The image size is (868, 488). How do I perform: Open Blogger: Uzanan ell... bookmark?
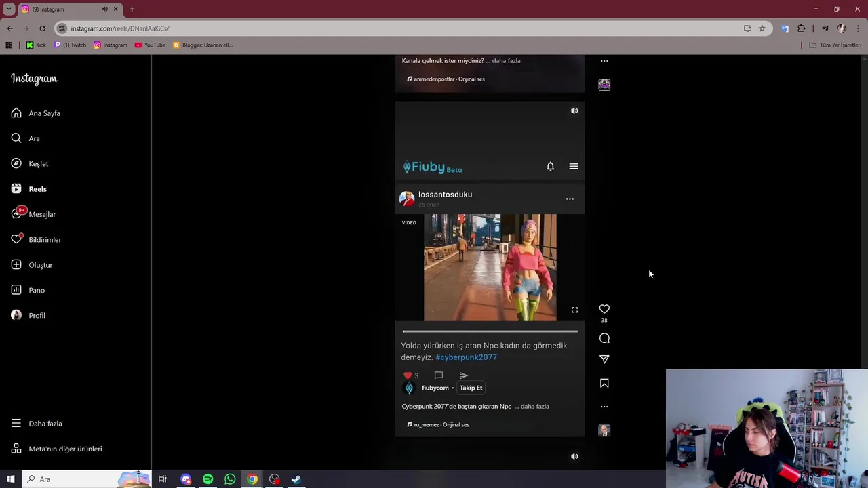203,45
